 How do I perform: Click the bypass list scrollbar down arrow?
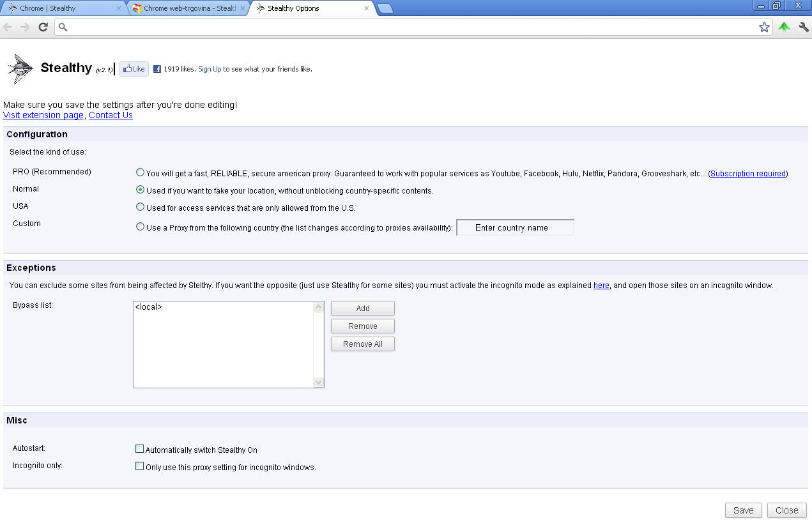pyautogui.click(x=319, y=382)
